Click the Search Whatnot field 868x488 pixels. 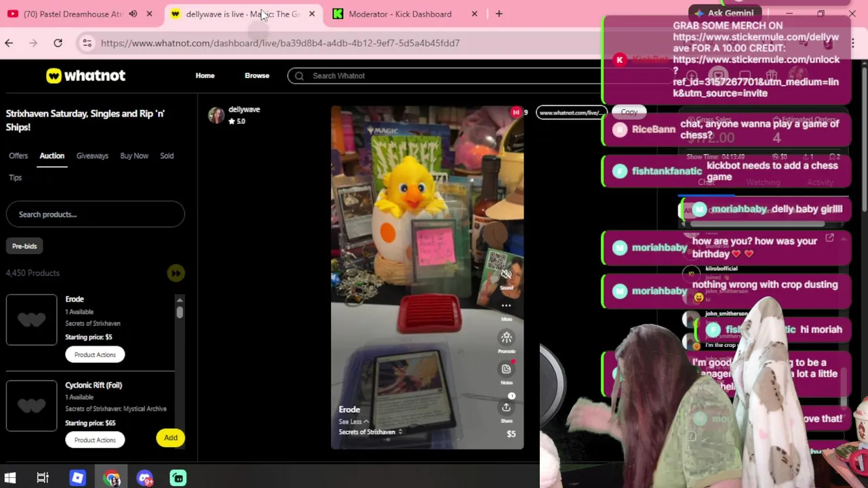coord(448,76)
